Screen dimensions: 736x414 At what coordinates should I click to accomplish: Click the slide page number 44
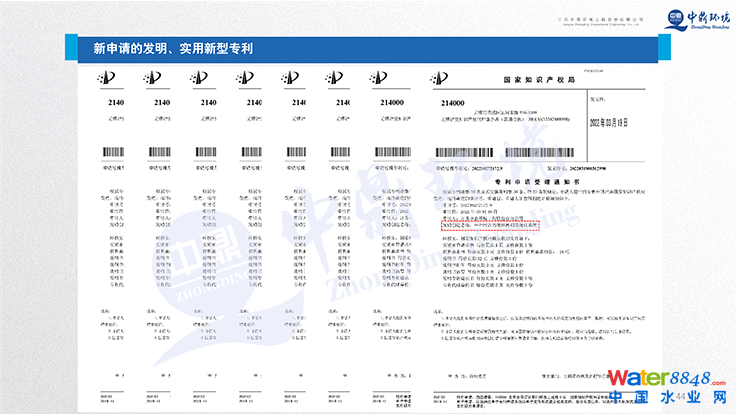pyautogui.click(x=682, y=398)
